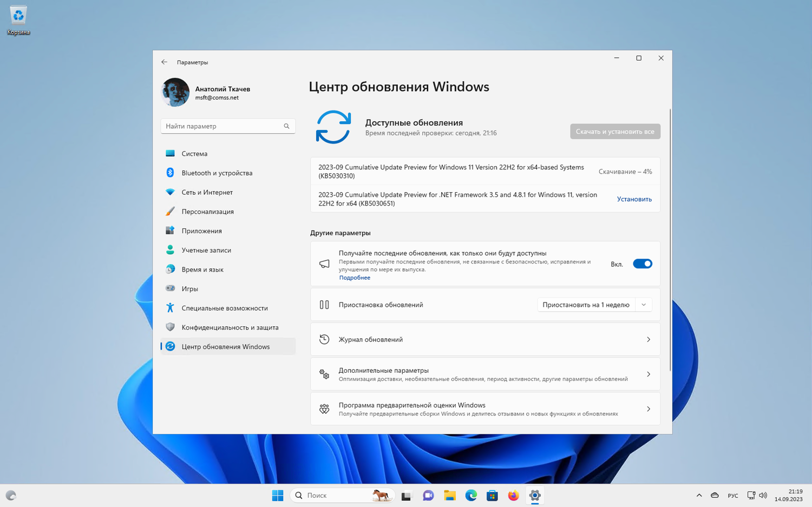Click the Bluetooth icon in sidebar
The height and width of the screenshot is (507, 812).
[x=170, y=173]
